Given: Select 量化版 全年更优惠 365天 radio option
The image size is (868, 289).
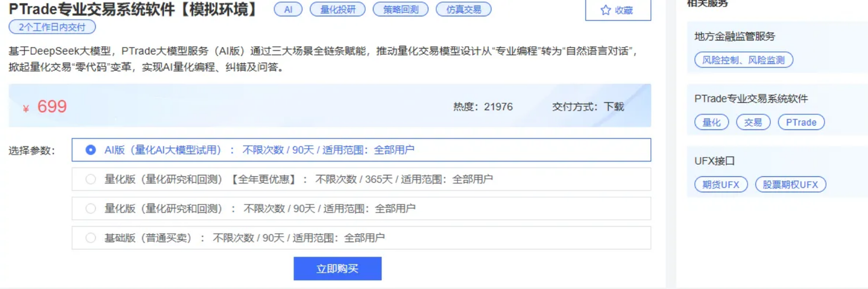Looking at the screenshot, I should 90,179.
